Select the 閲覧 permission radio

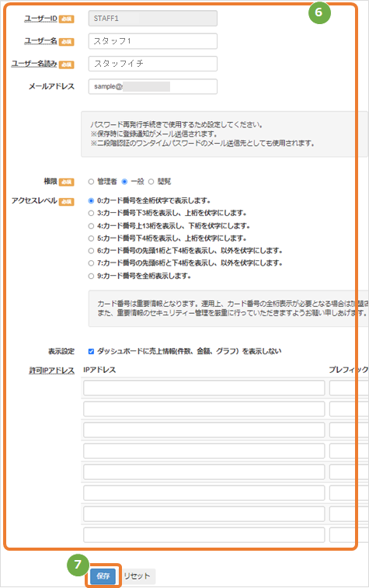pyautogui.click(x=151, y=182)
